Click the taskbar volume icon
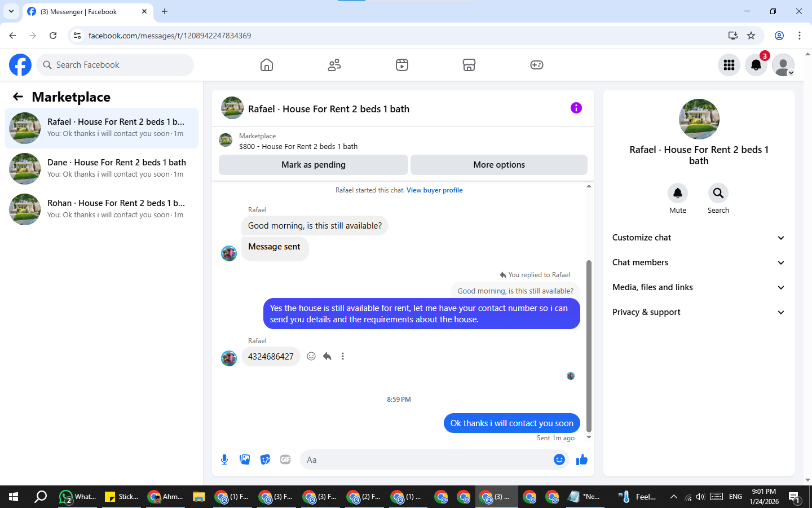Image resolution: width=812 pixels, height=508 pixels. tap(700, 497)
